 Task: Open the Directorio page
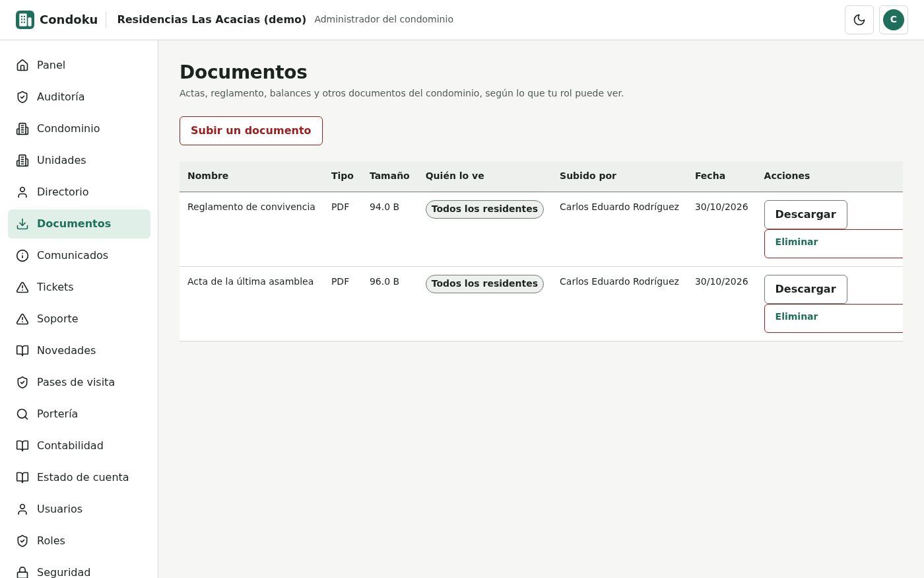[79, 192]
